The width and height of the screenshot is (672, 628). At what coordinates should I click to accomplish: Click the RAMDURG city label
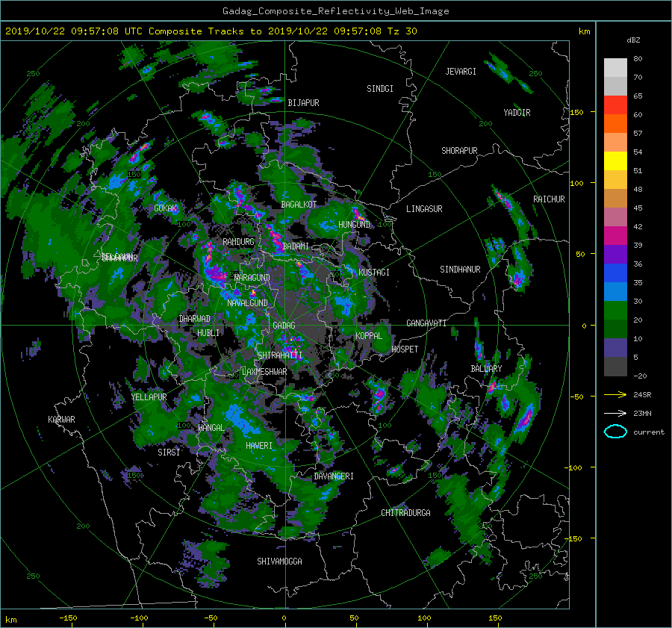(238, 242)
